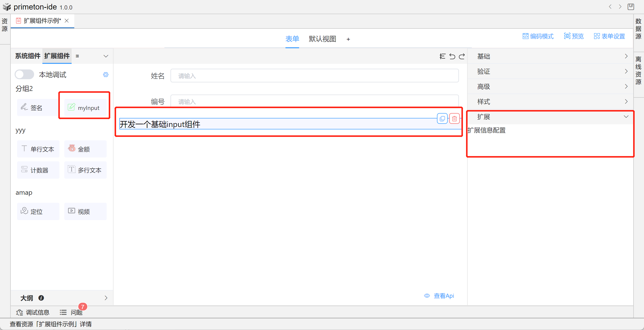644x330 pixels.
Task: Add the myInput component
Action: click(85, 107)
